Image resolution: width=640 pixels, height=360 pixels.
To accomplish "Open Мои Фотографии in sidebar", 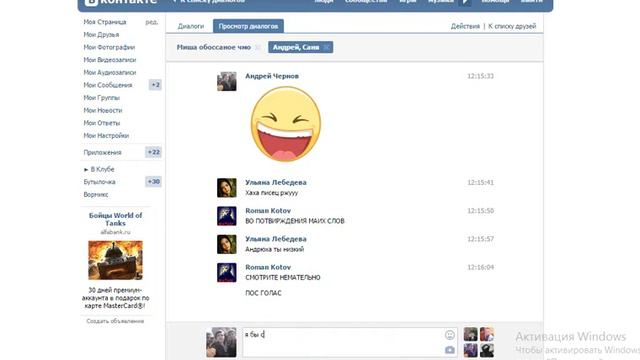I will click(109, 47).
